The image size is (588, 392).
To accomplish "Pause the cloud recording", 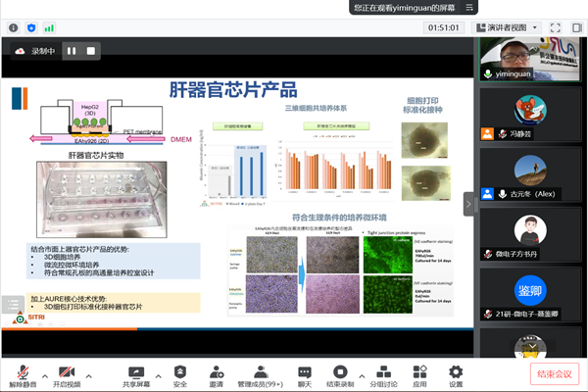I will pos(71,50).
